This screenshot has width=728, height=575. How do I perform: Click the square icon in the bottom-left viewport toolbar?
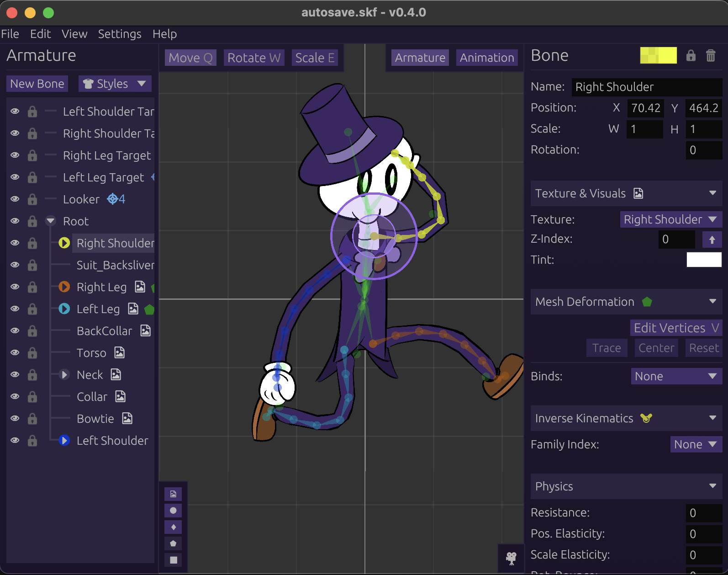pos(173,560)
